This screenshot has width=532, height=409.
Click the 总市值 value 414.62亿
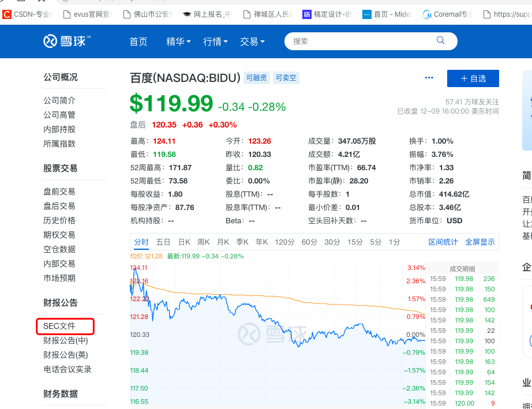click(x=454, y=194)
